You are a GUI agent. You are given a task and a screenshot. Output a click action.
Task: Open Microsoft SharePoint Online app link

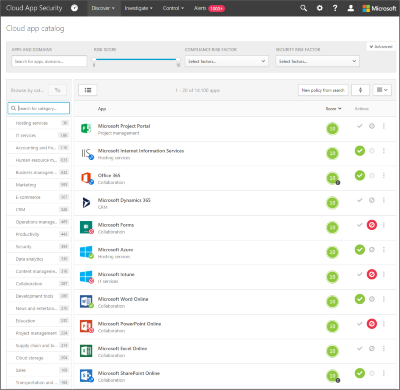tap(129, 373)
